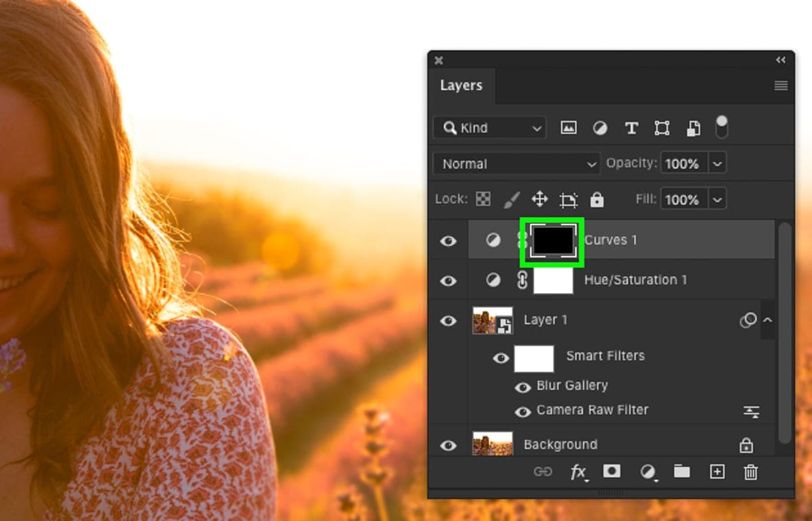Click the Smart Filters label
812x521 pixels.
606,356
